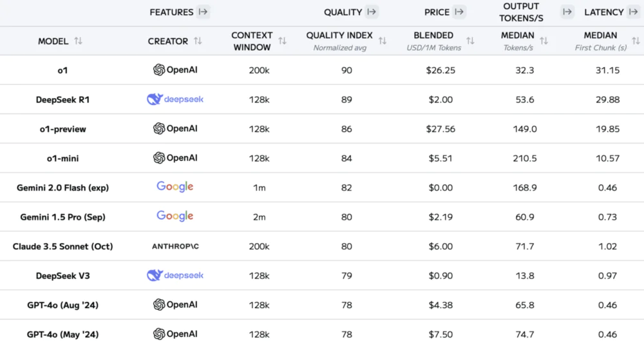This screenshot has height=348, width=644.
Task: Sort by MEDIAN First Chunk arrows
Action: pos(636,41)
